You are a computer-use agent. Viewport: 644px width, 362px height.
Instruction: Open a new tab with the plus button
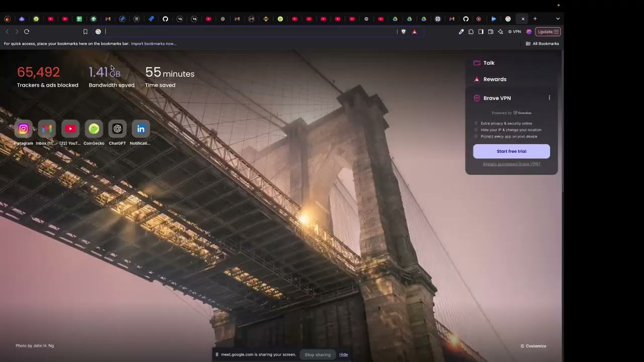[535, 19]
